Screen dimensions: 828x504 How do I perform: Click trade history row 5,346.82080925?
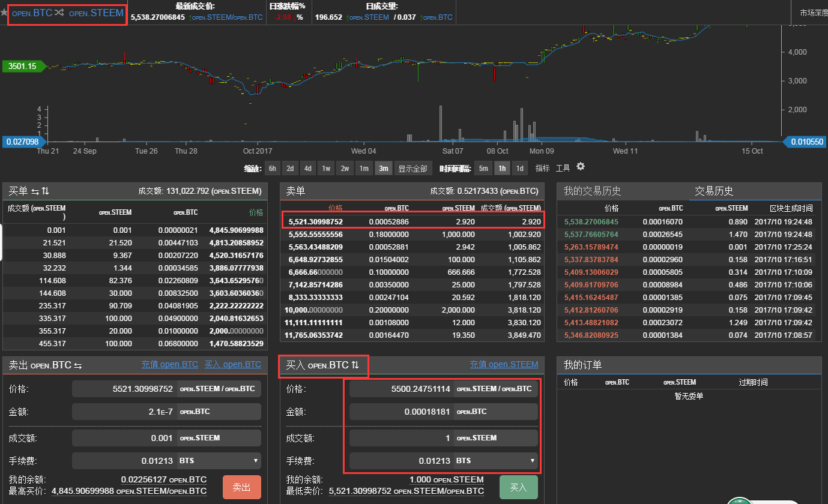(x=689, y=335)
